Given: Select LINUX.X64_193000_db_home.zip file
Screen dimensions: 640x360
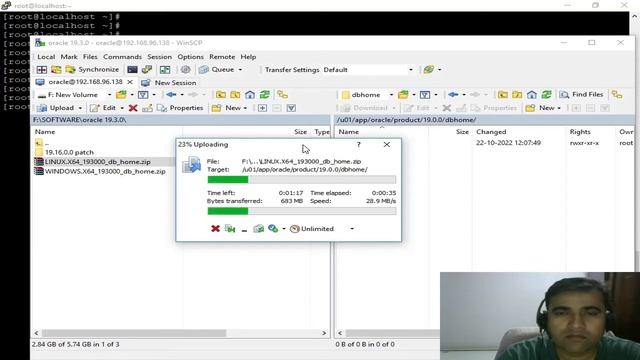Looking at the screenshot, I should coord(98,162).
